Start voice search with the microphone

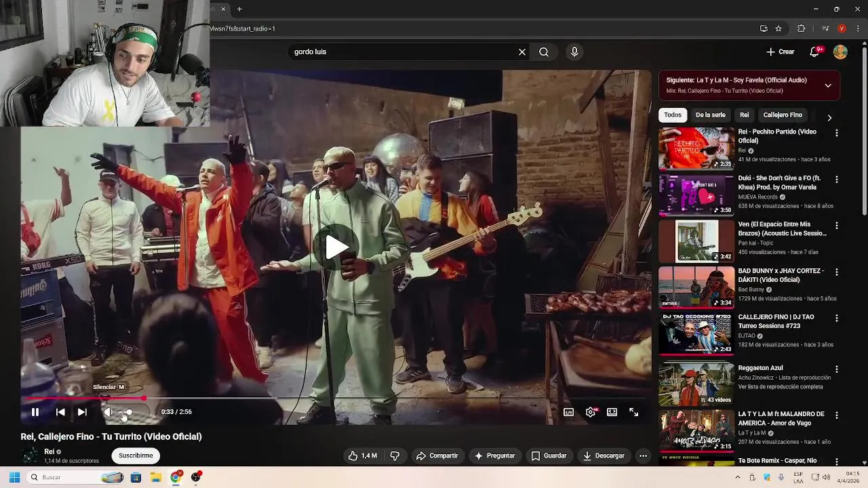point(574,52)
